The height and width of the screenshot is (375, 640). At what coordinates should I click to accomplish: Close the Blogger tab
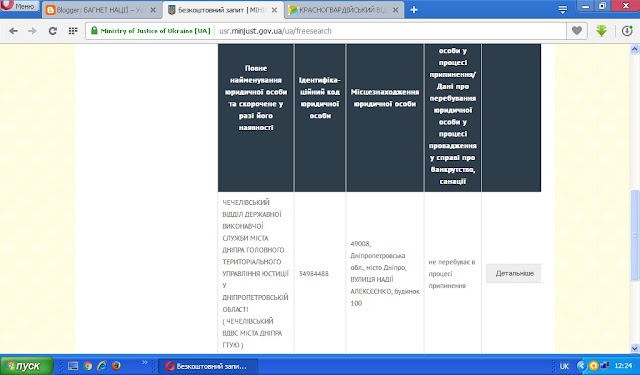[153, 10]
